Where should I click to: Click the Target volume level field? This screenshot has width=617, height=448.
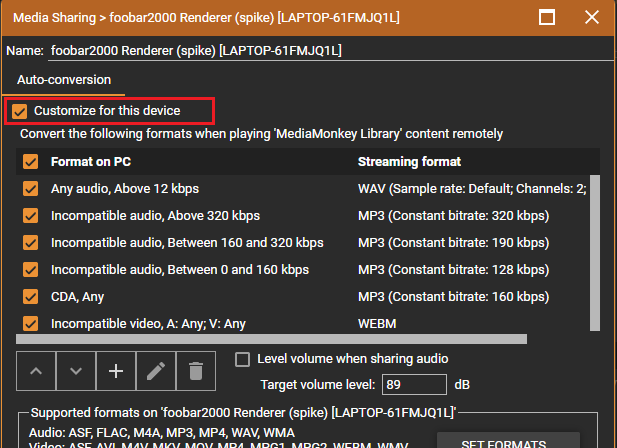tap(413, 384)
